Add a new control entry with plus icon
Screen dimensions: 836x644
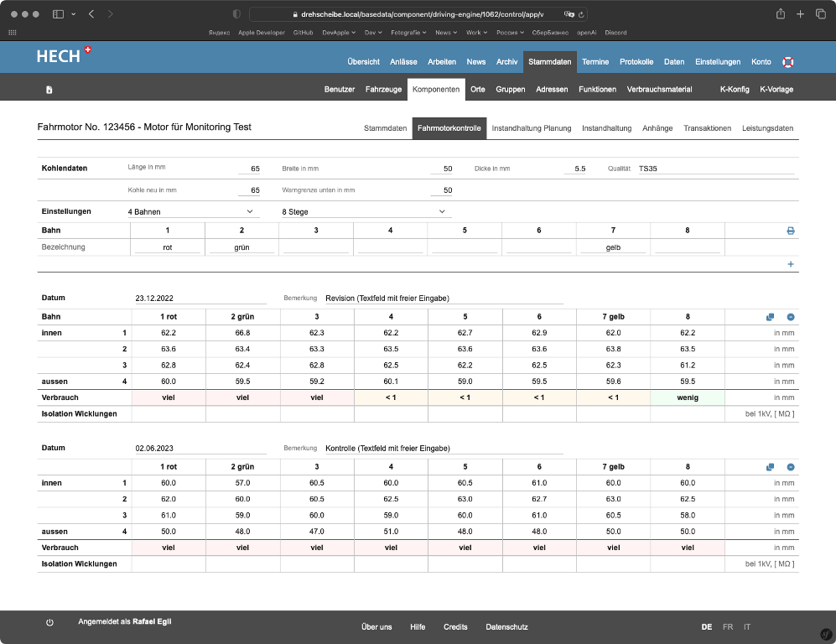tap(790, 264)
